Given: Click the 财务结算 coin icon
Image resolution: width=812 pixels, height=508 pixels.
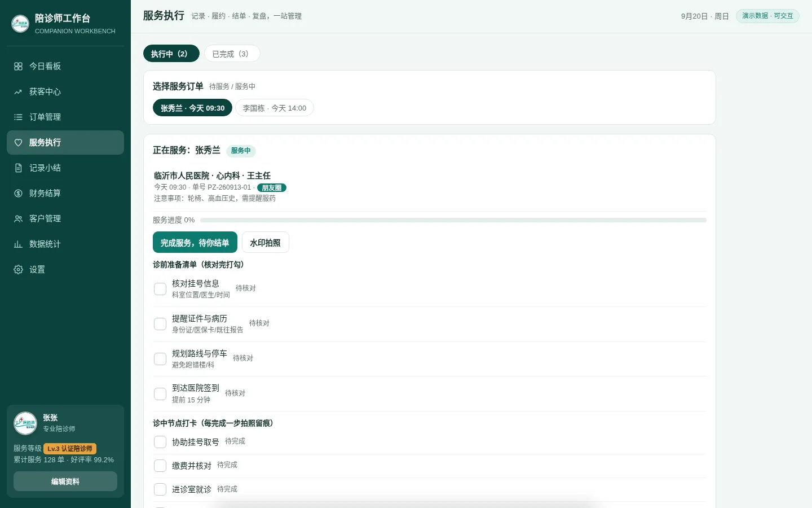Looking at the screenshot, I should [18, 193].
